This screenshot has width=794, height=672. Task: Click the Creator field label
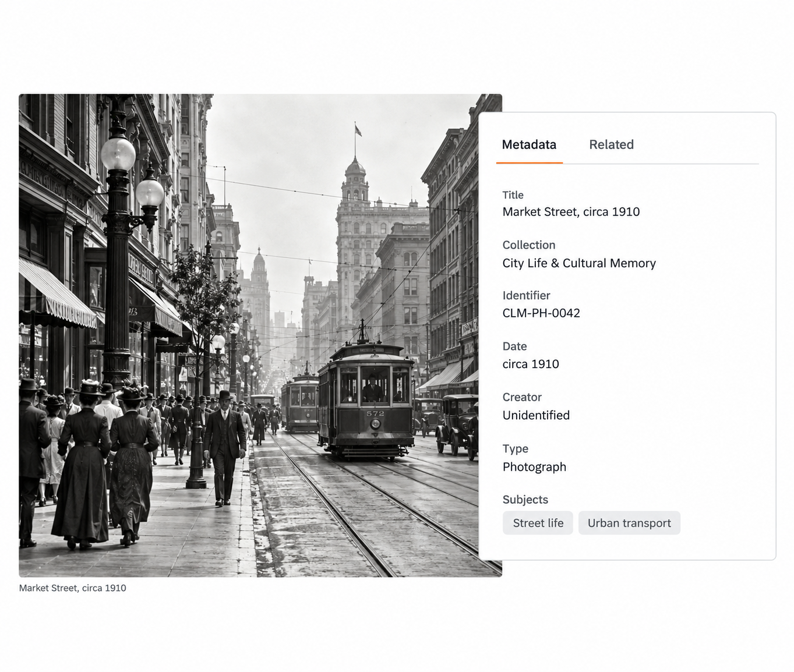click(x=522, y=397)
